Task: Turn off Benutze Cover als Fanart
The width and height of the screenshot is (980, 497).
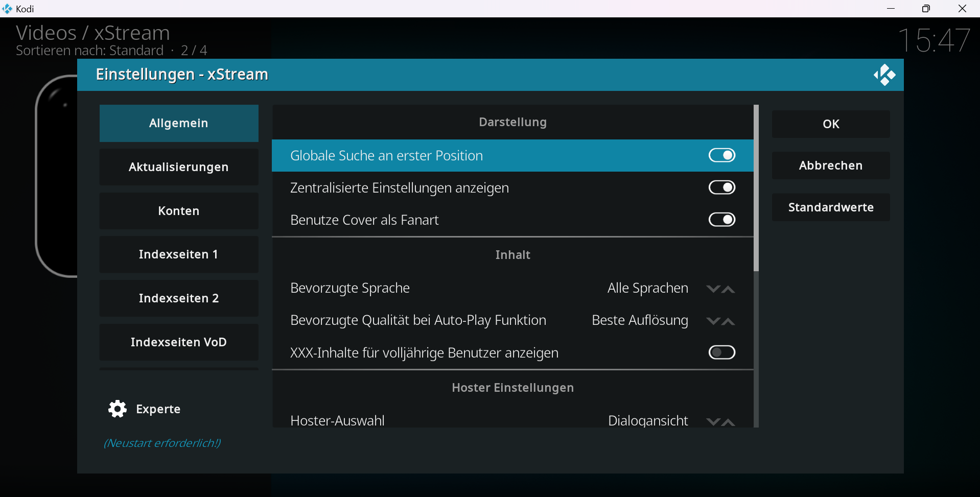Action: (x=721, y=220)
